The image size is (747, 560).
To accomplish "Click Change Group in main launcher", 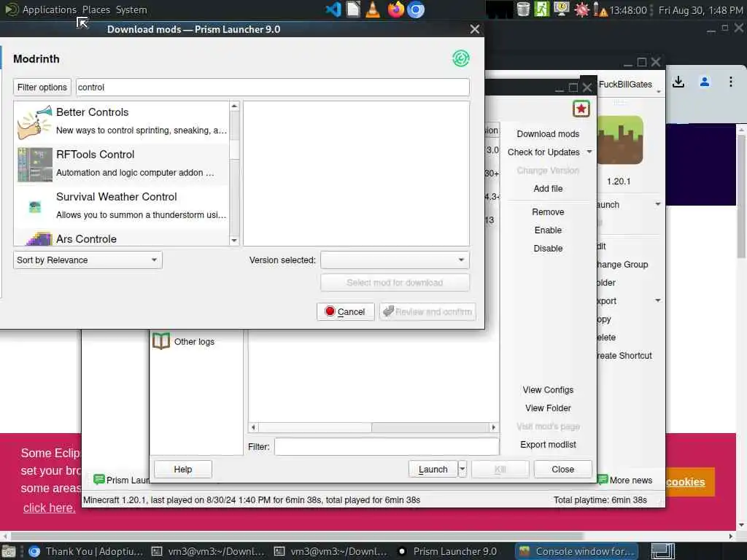I will [x=623, y=264].
